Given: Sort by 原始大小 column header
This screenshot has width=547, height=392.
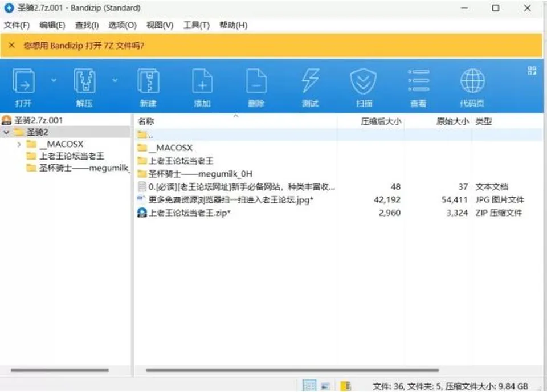Looking at the screenshot, I should [452, 121].
